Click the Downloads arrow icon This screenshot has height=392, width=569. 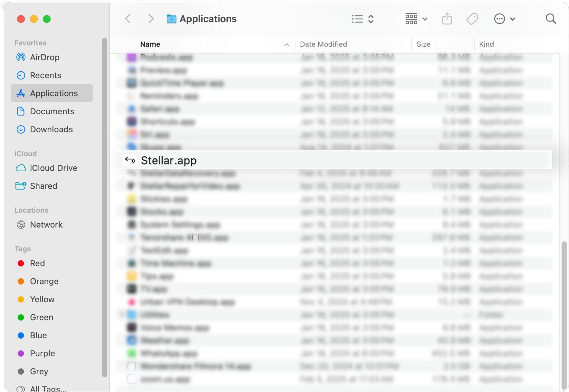point(21,129)
